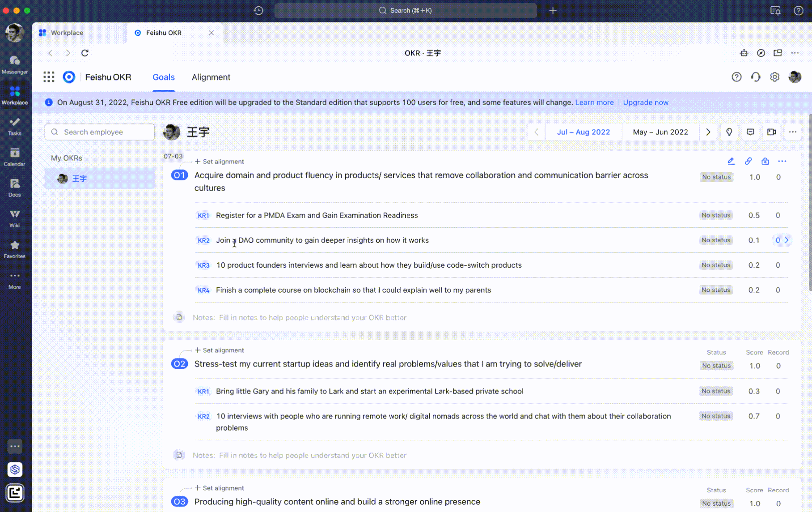This screenshot has height=512, width=812.
Task: Open Messenger in the sidebar
Action: pyautogui.click(x=14, y=64)
